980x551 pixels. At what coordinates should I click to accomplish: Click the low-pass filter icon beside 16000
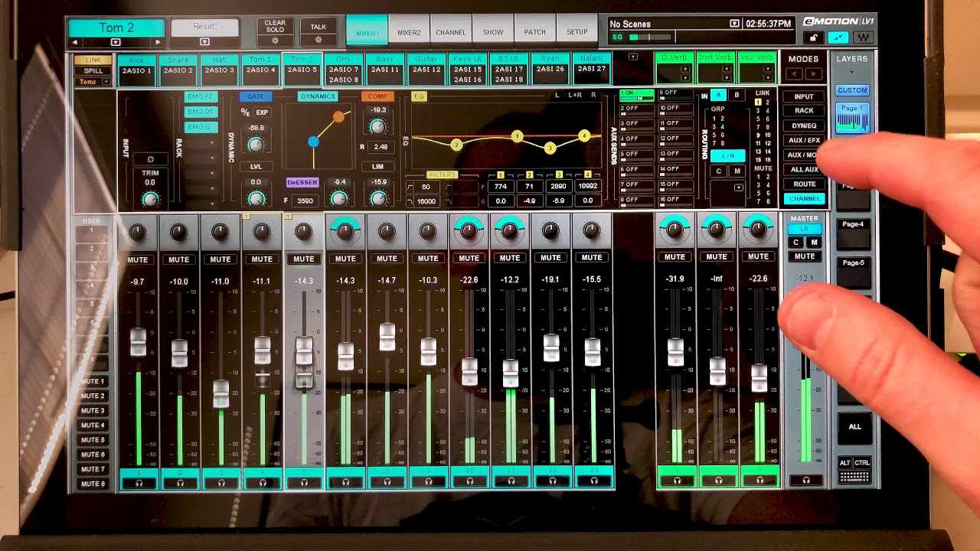(410, 201)
